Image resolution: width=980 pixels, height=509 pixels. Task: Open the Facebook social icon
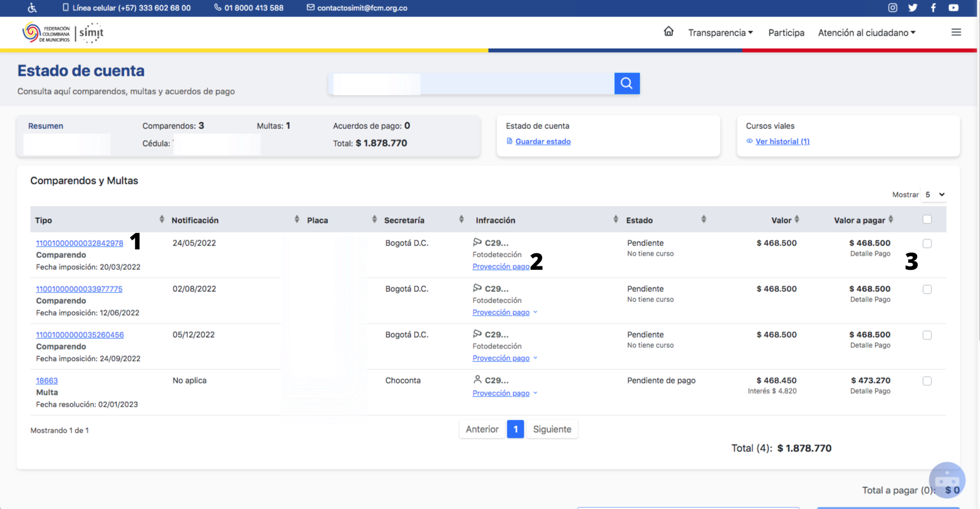click(x=933, y=8)
